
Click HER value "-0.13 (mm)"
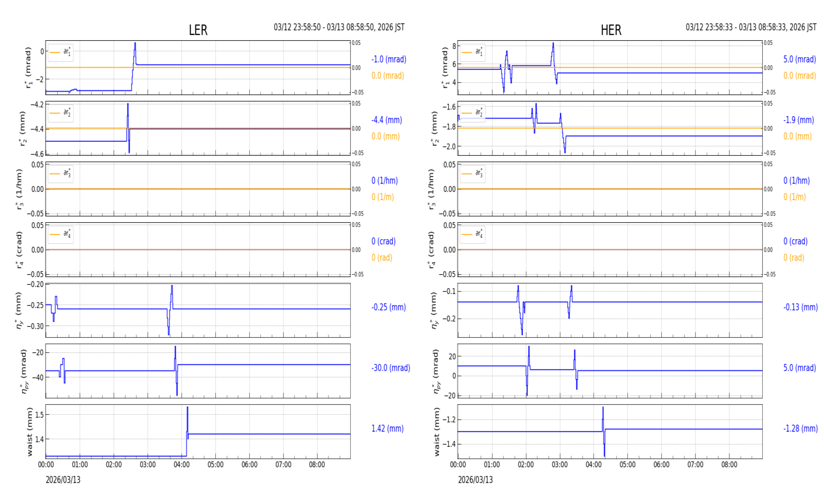tap(801, 307)
